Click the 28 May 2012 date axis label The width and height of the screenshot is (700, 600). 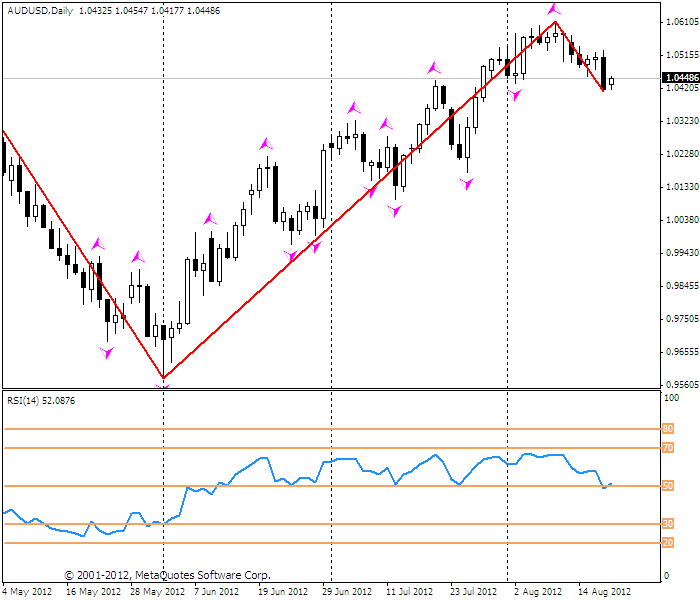pos(158,592)
